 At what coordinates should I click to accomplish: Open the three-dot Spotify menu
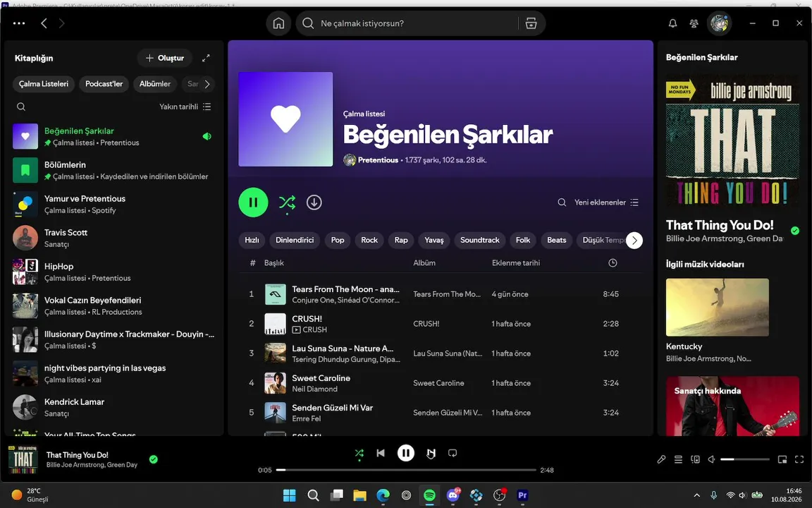point(18,23)
